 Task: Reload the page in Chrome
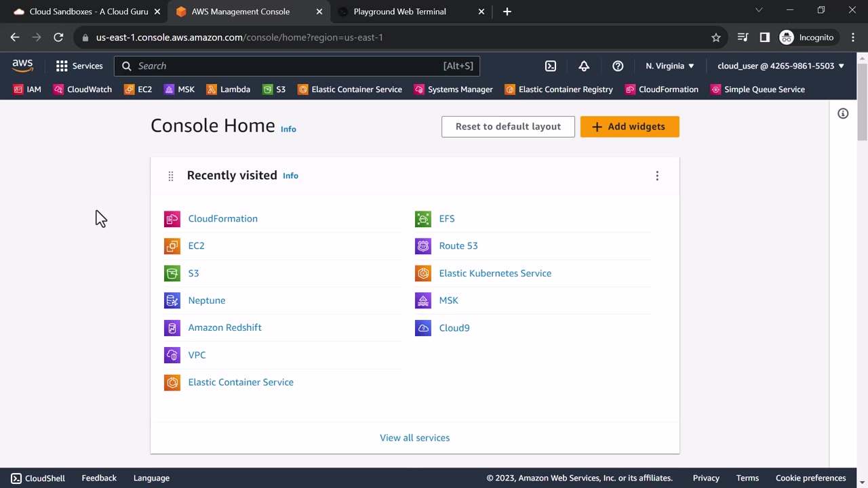click(x=58, y=37)
